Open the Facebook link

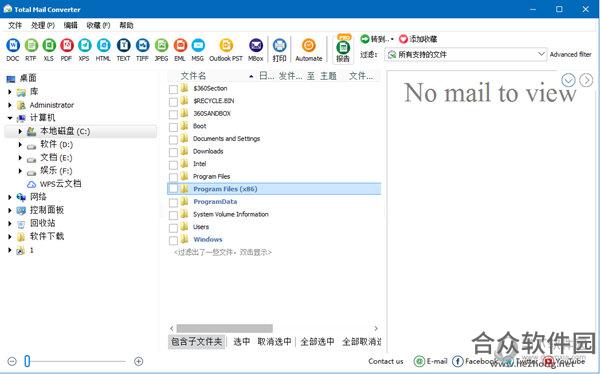[474, 361]
